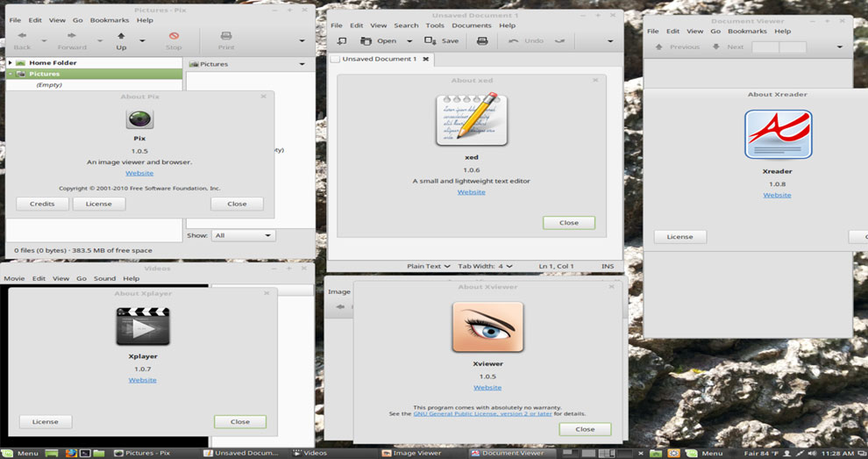This screenshot has width=868, height=459.
Task: Launch Firefox from the taskbar
Action: pos(71,454)
